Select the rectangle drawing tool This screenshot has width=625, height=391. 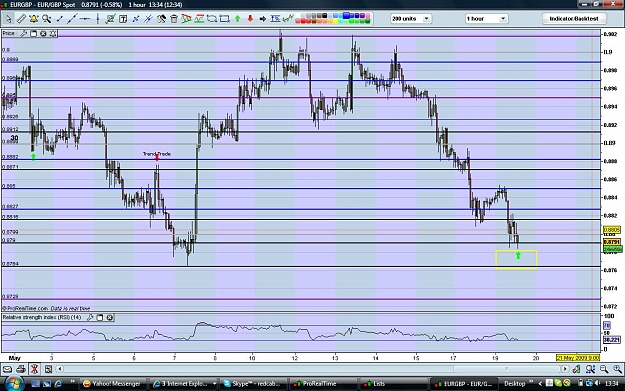point(224,19)
